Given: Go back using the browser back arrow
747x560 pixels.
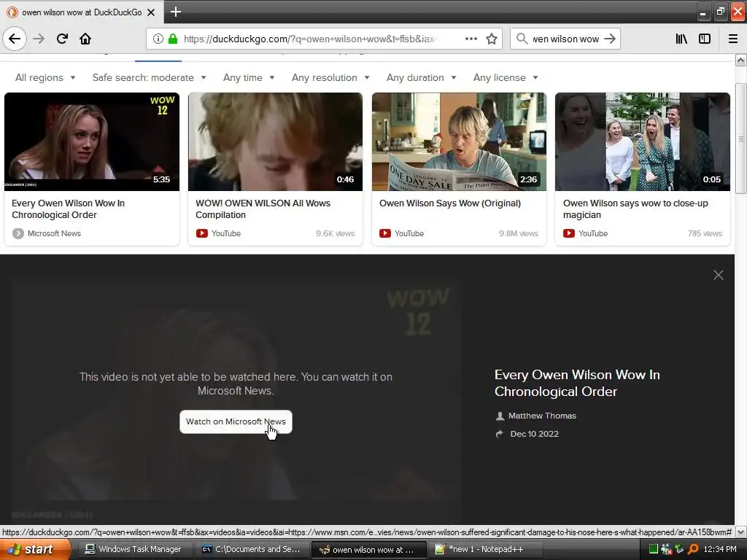Looking at the screenshot, I should (15, 39).
